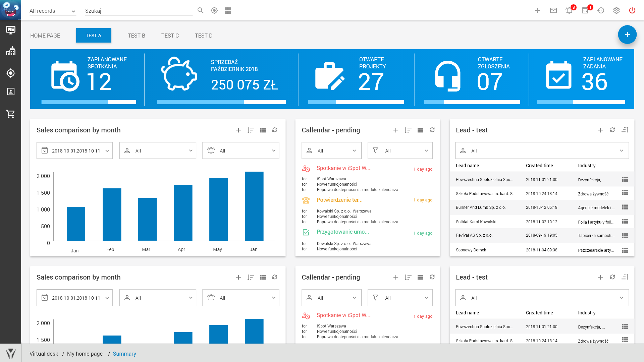Open calendar reminders icon in top bar
This screenshot has height=362, width=644.
[585, 11]
